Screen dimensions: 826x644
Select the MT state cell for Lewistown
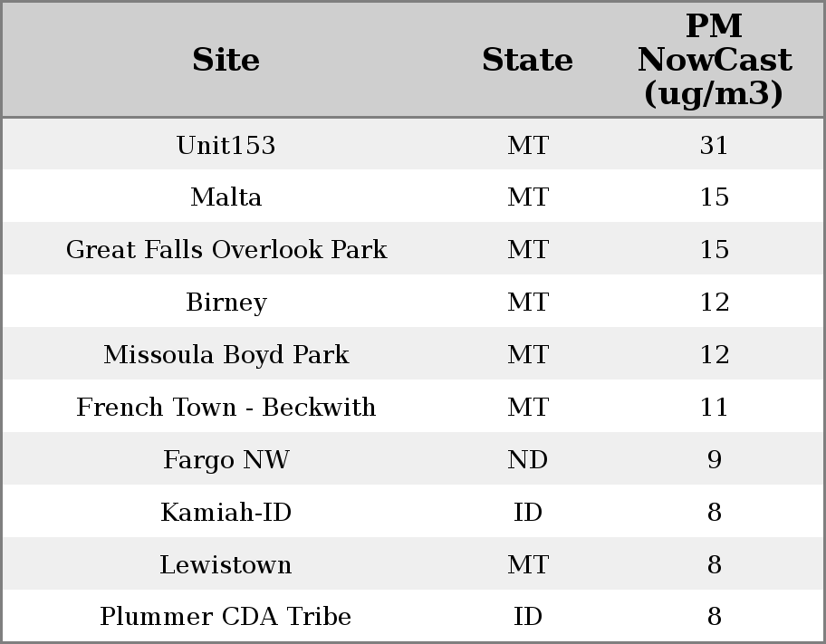click(x=527, y=565)
